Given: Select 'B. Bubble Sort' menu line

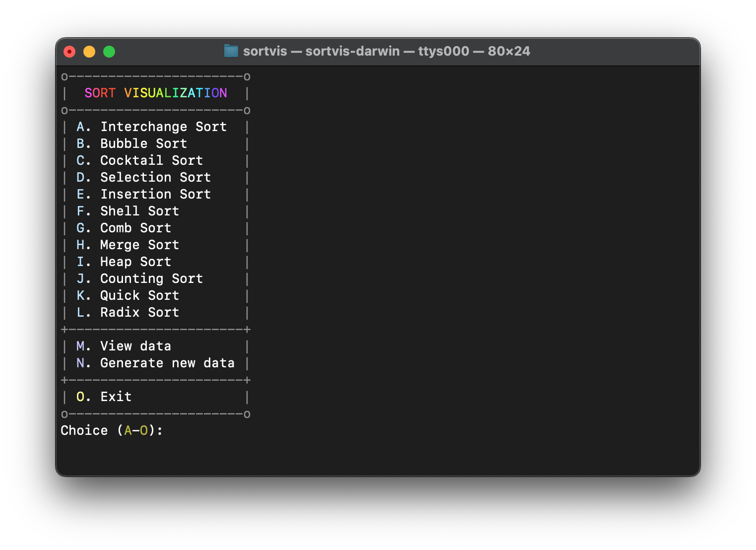Looking at the screenshot, I should [x=131, y=144].
